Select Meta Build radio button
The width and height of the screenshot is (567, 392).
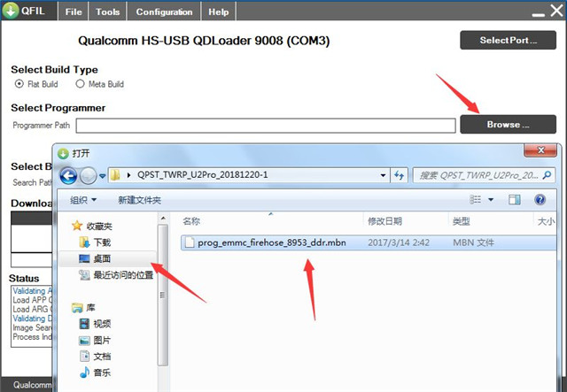[79, 84]
